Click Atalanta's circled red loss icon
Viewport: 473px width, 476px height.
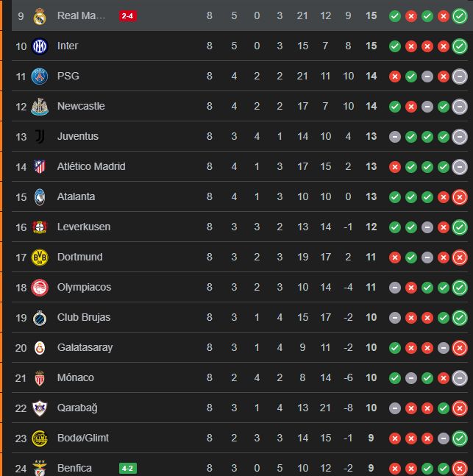coord(460,196)
